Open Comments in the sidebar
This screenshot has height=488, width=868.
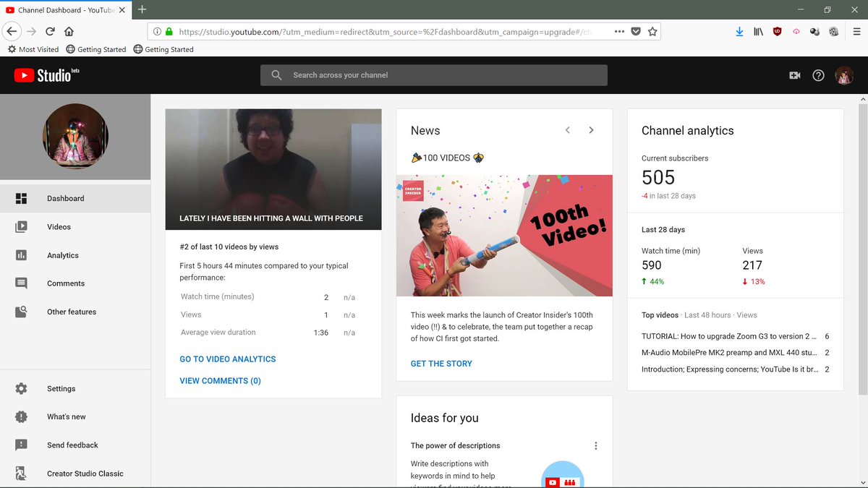[x=75, y=283]
